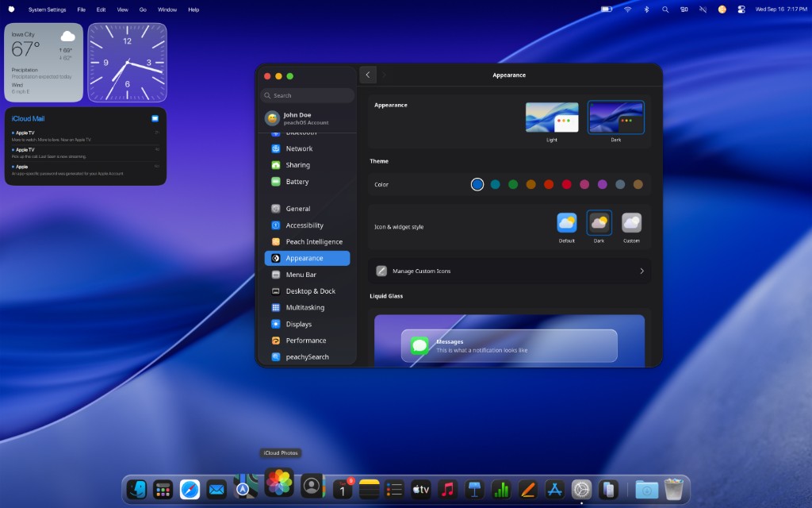The height and width of the screenshot is (508, 812).
Task: Open Sharing settings in the sidebar
Action: [307, 165]
